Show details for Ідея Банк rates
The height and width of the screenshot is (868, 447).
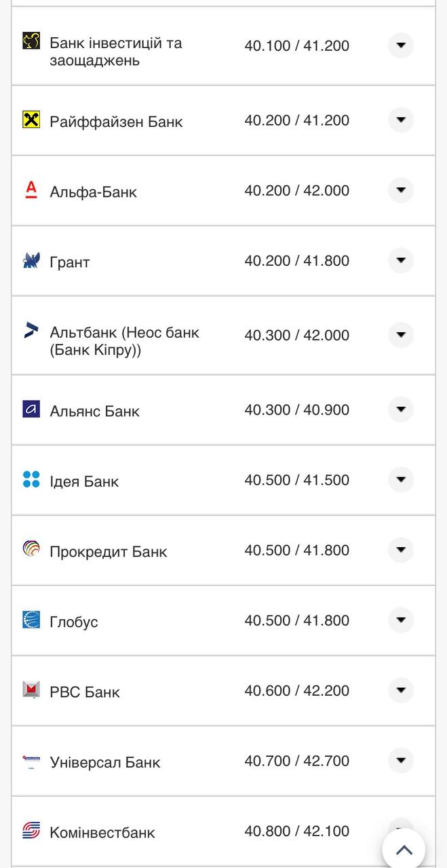[401, 480]
